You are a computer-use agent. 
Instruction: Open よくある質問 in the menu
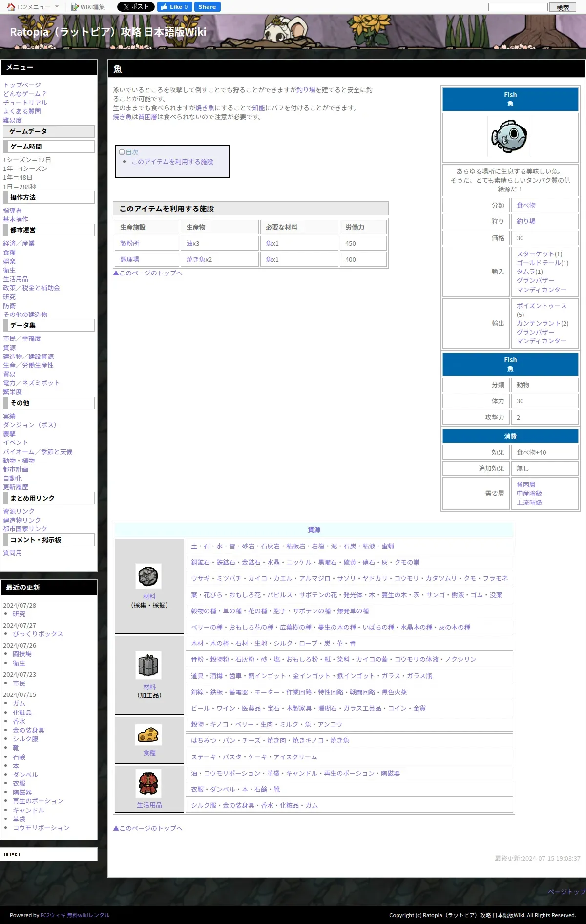point(22,111)
